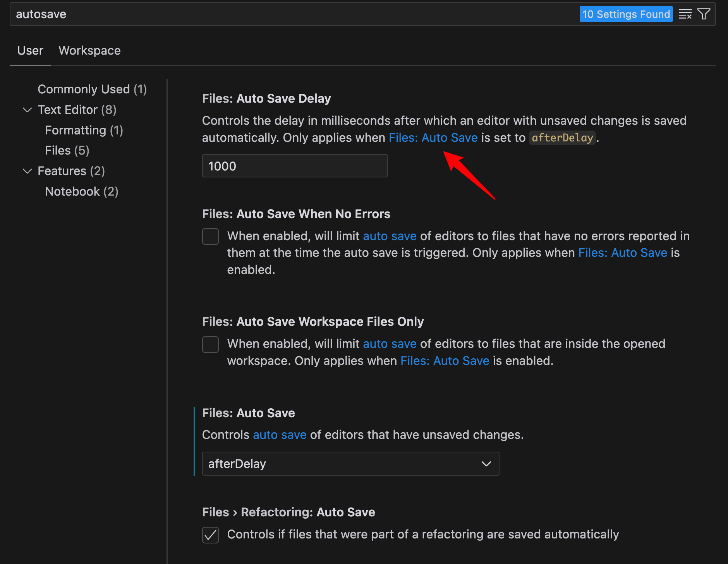Image resolution: width=728 pixels, height=564 pixels.
Task: Switch to the User tab
Action: [x=30, y=50]
